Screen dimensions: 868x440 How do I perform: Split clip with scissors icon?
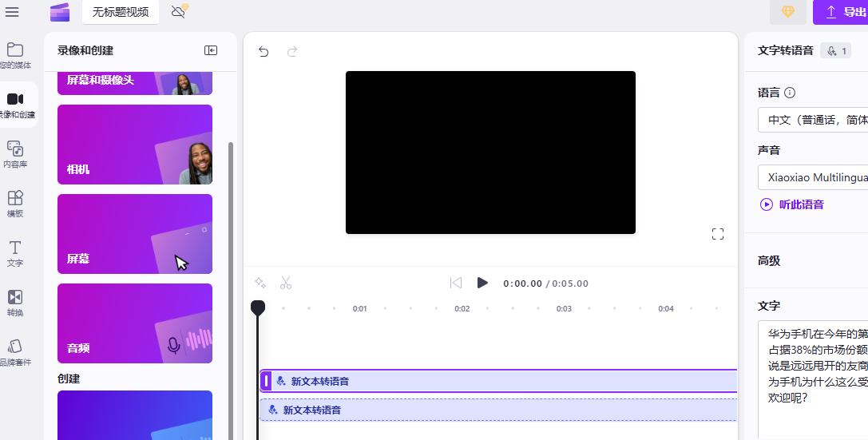pyautogui.click(x=286, y=283)
